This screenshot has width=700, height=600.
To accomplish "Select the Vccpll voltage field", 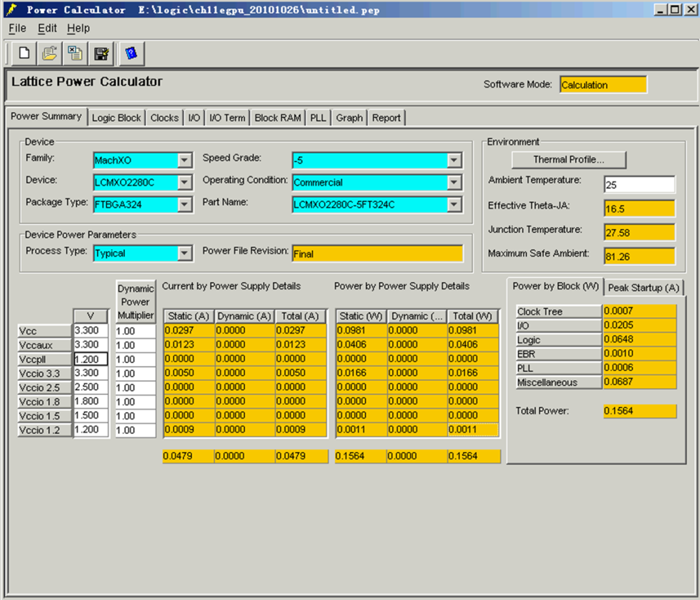I will point(91,359).
